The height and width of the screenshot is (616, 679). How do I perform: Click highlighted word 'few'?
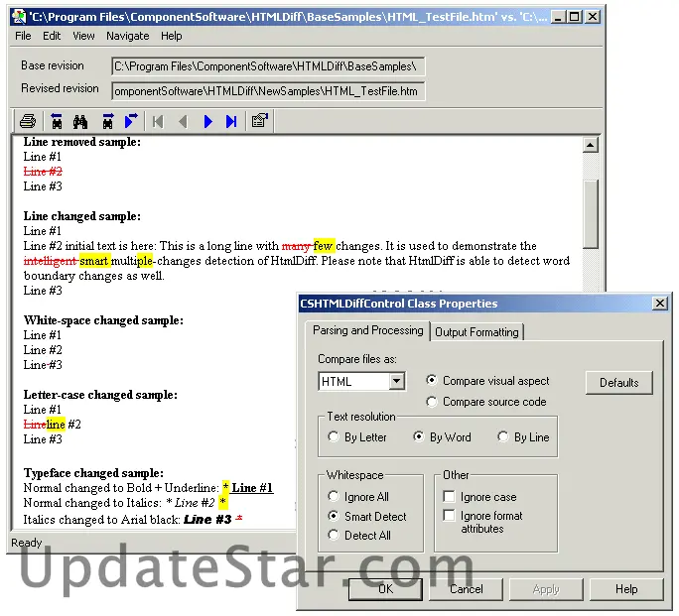[x=324, y=246]
